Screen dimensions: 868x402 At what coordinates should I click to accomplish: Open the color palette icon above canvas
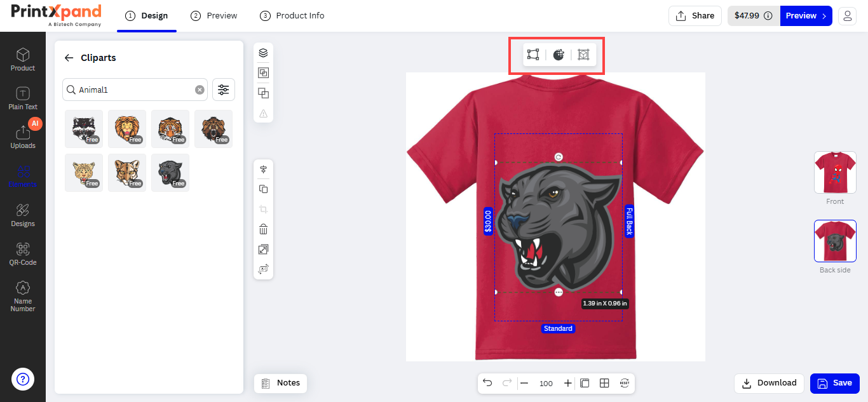pyautogui.click(x=559, y=55)
